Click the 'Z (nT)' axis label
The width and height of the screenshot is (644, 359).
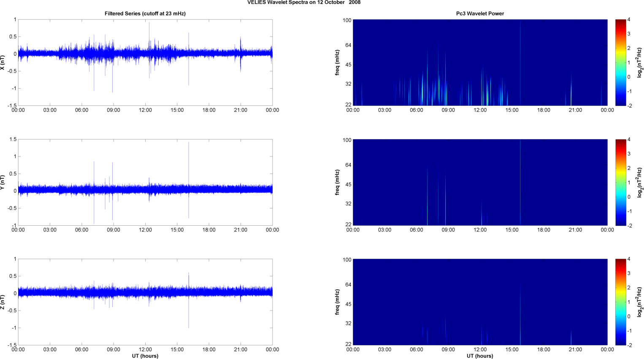point(3,302)
